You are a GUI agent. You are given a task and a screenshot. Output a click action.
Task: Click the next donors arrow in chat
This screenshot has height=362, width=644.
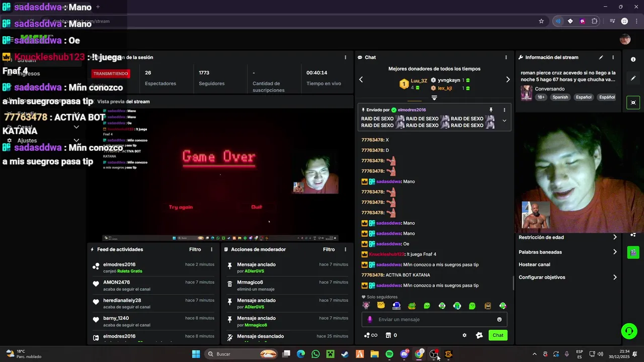(x=508, y=79)
